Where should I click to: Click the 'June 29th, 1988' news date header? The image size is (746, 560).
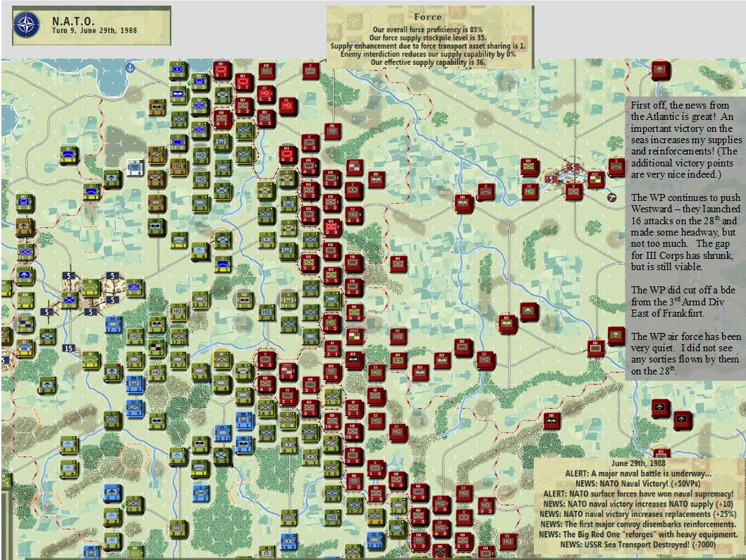[639, 463]
